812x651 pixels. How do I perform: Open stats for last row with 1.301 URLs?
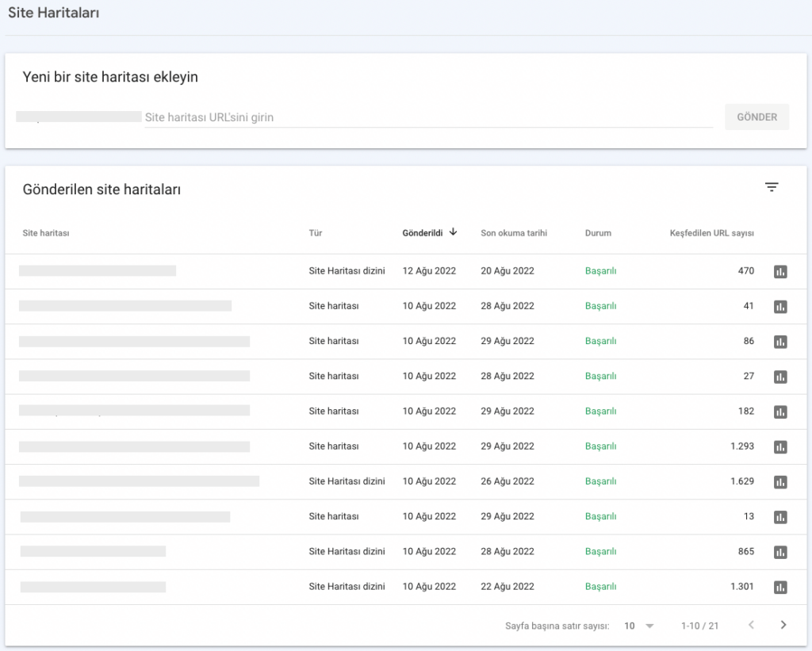[780, 587]
